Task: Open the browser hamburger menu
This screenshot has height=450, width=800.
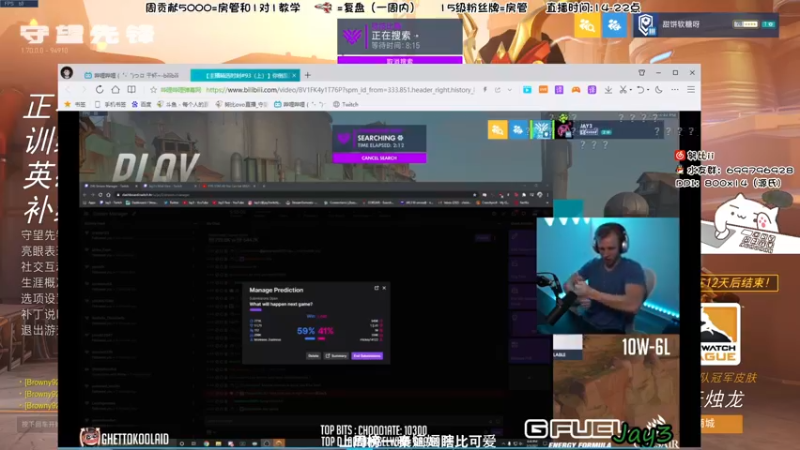Action: (x=691, y=90)
